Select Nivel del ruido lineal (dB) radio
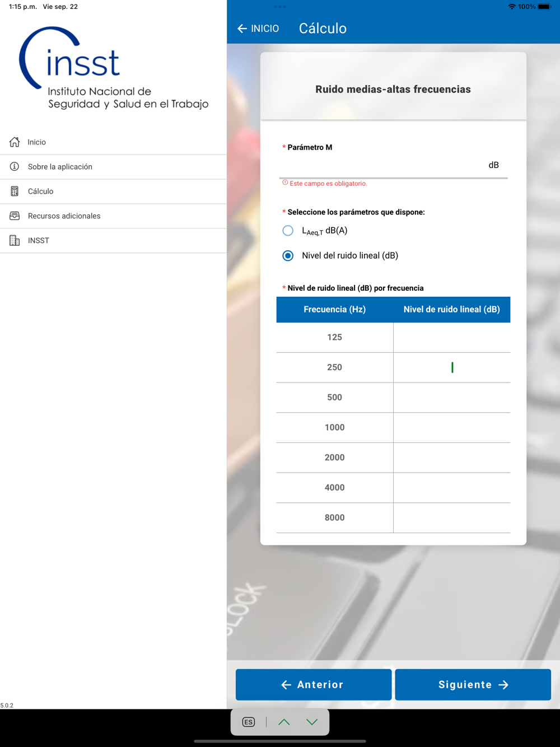 pyautogui.click(x=288, y=256)
